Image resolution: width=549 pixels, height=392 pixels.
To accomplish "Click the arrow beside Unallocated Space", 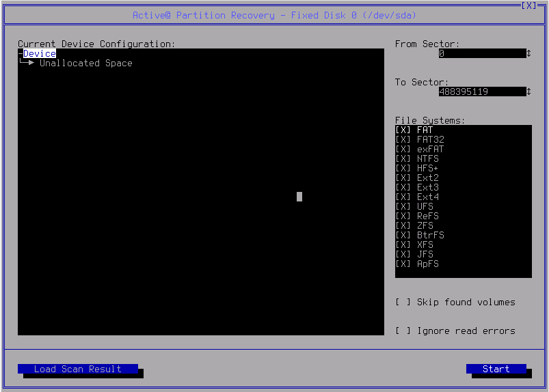I will (x=31, y=63).
